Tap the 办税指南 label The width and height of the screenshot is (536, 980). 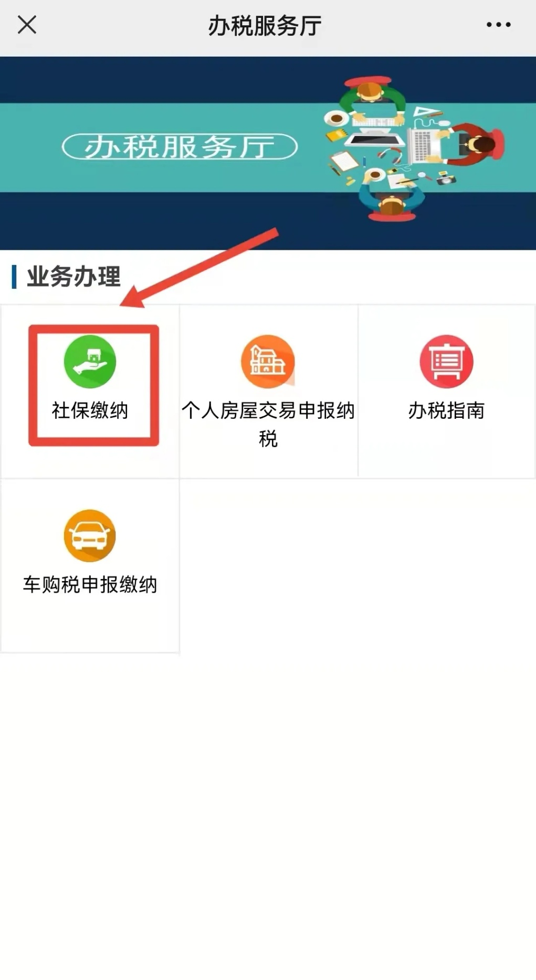coord(446,410)
